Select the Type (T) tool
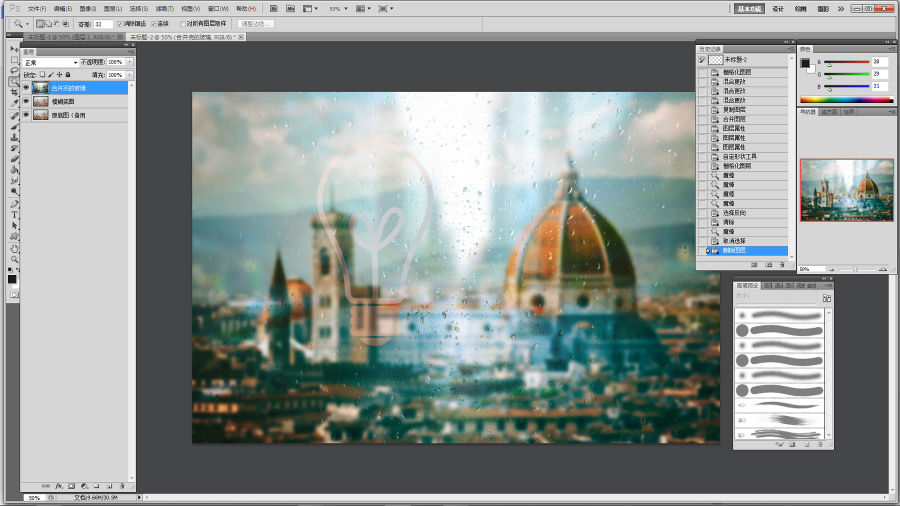The image size is (900, 506). (14, 214)
